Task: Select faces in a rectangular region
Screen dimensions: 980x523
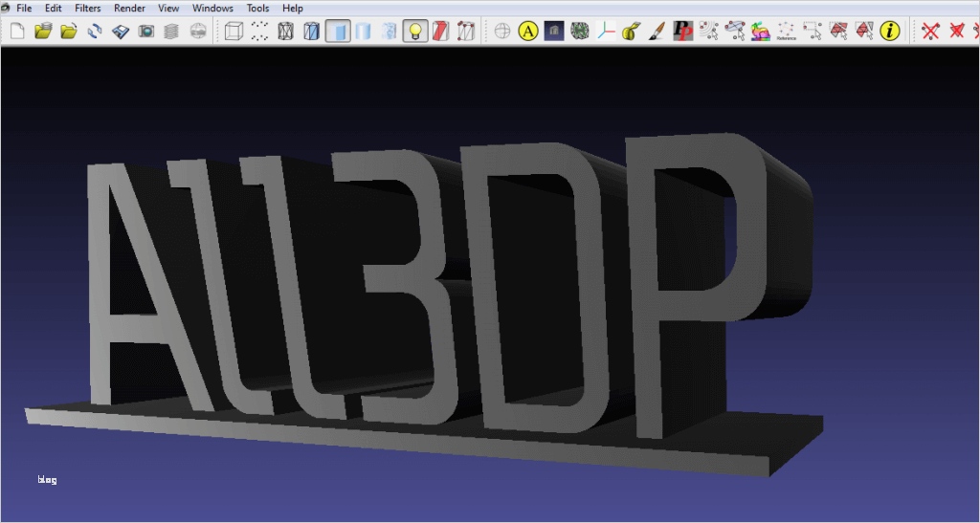Action: (838, 31)
